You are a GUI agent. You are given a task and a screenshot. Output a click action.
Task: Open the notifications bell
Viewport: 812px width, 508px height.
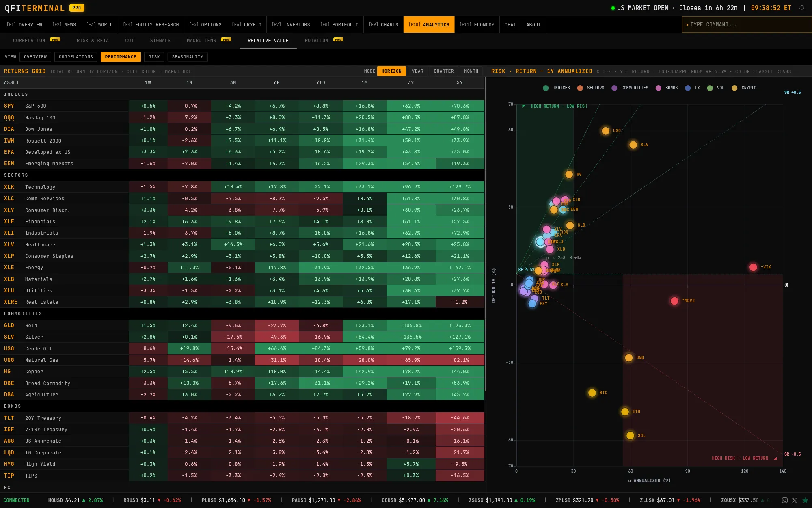[x=802, y=8]
